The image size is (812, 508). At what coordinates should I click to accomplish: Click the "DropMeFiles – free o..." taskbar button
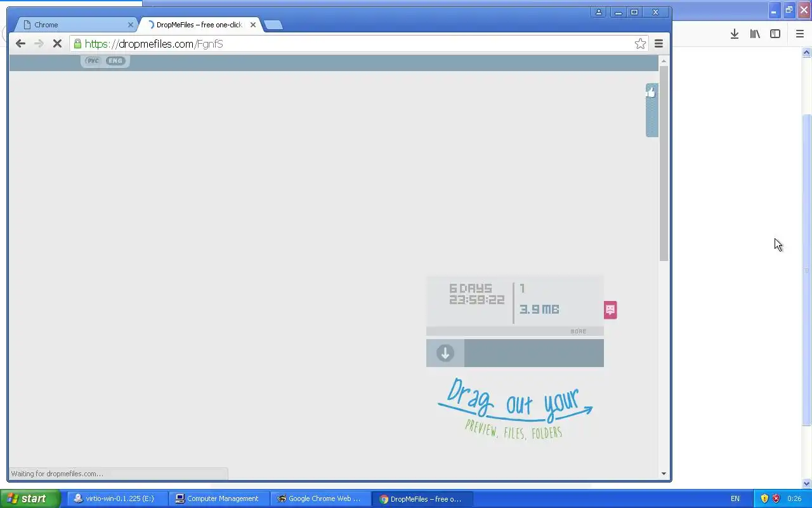click(x=422, y=498)
